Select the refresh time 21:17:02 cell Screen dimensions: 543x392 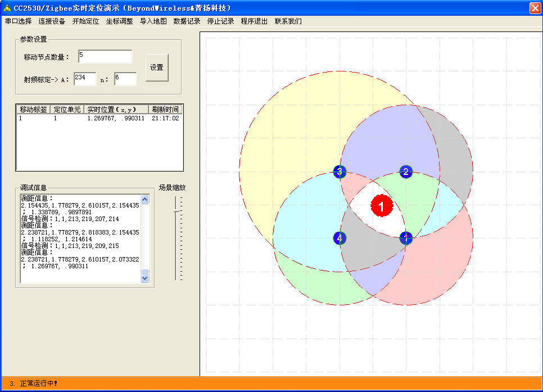pyautogui.click(x=165, y=119)
